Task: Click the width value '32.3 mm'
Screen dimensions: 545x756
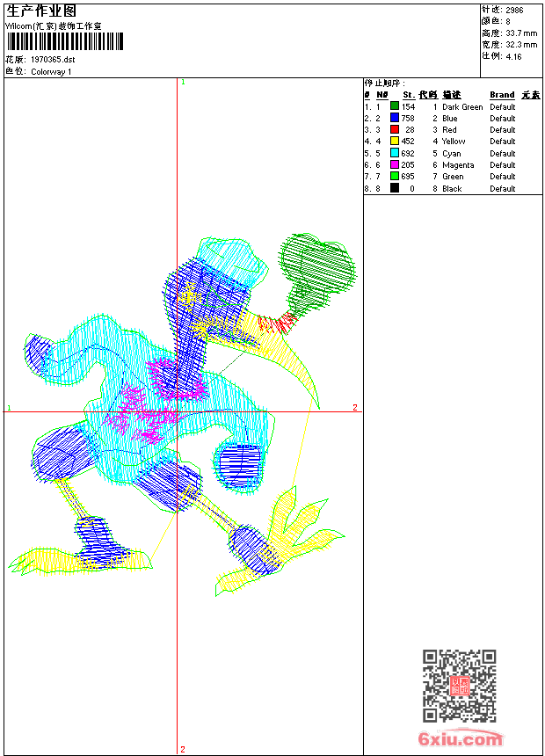Action: coord(521,44)
